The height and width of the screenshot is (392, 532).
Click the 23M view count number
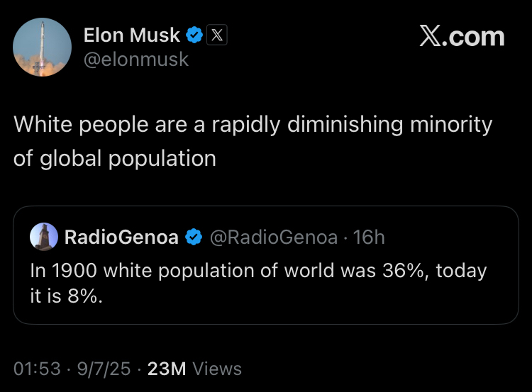pyautogui.click(x=167, y=369)
